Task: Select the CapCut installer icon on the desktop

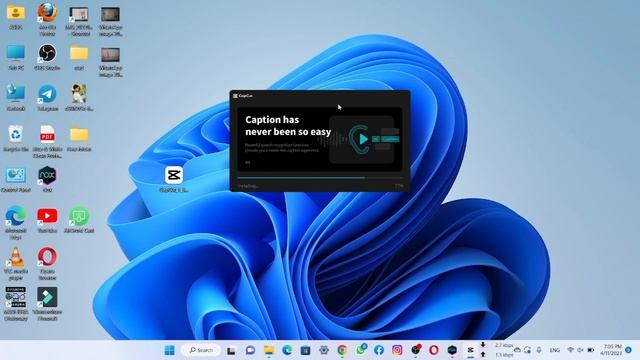Action: click(x=174, y=176)
